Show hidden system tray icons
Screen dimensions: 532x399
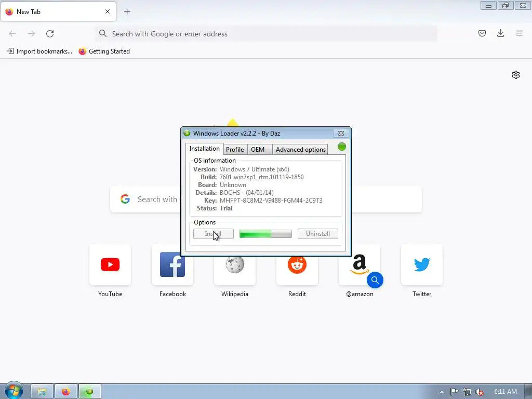point(442,392)
